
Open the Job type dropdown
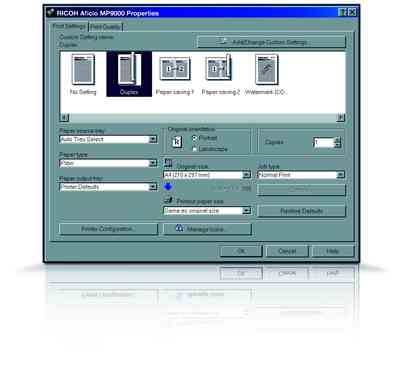(340, 175)
